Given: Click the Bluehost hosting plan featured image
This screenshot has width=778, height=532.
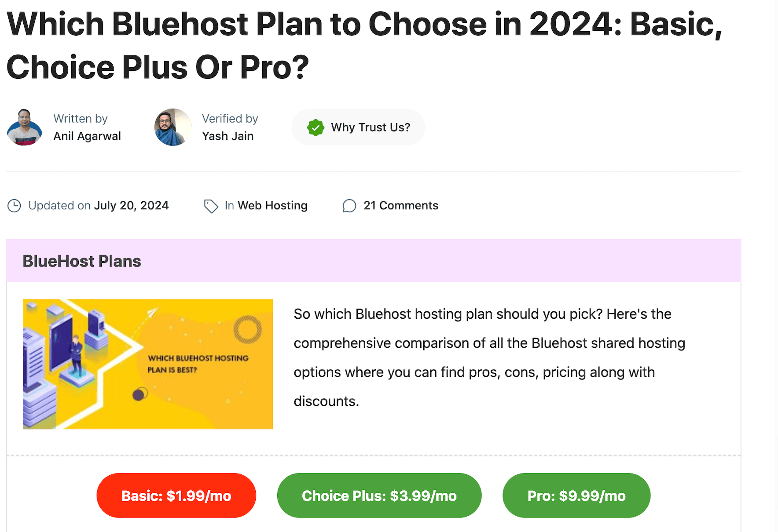Looking at the screenshot, I should 148,364.
